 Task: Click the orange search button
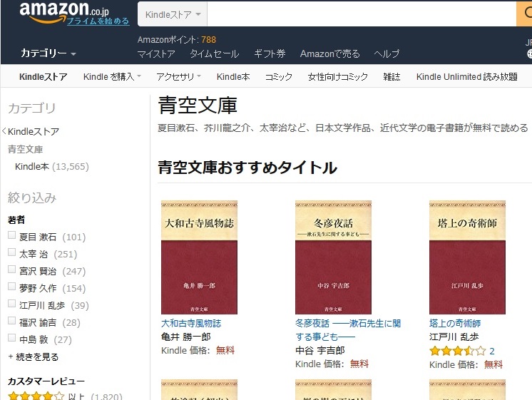525,14
